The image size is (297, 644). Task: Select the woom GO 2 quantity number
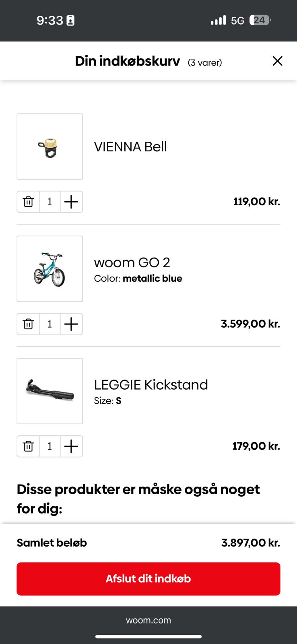[x=50, y=324]
